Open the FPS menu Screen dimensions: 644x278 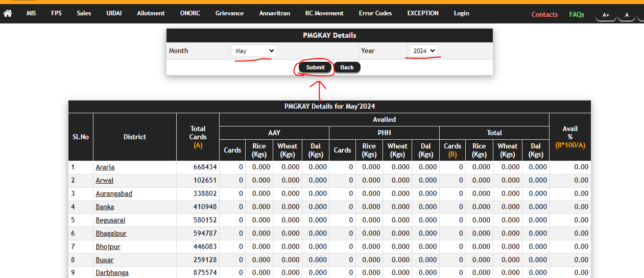[x=56, y=13]
